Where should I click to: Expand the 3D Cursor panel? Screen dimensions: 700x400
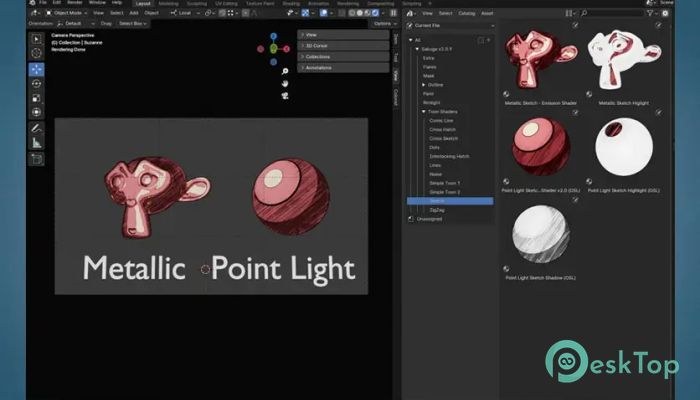pyautogui.click(x=343, y=46)
